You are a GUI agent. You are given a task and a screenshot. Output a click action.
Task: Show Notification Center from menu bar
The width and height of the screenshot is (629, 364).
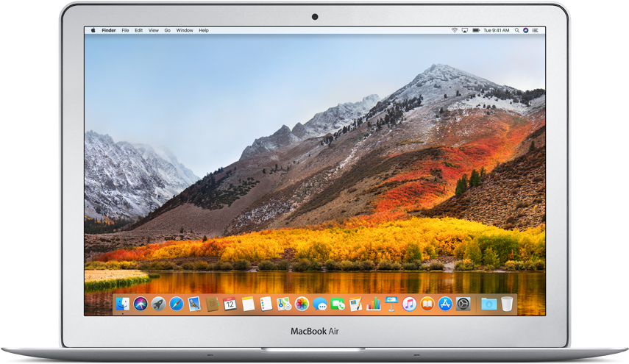tap(536, 30)
